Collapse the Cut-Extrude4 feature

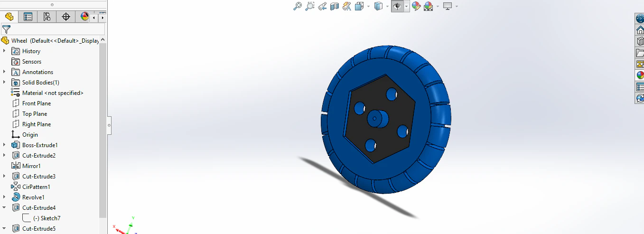tap(4, 207)
